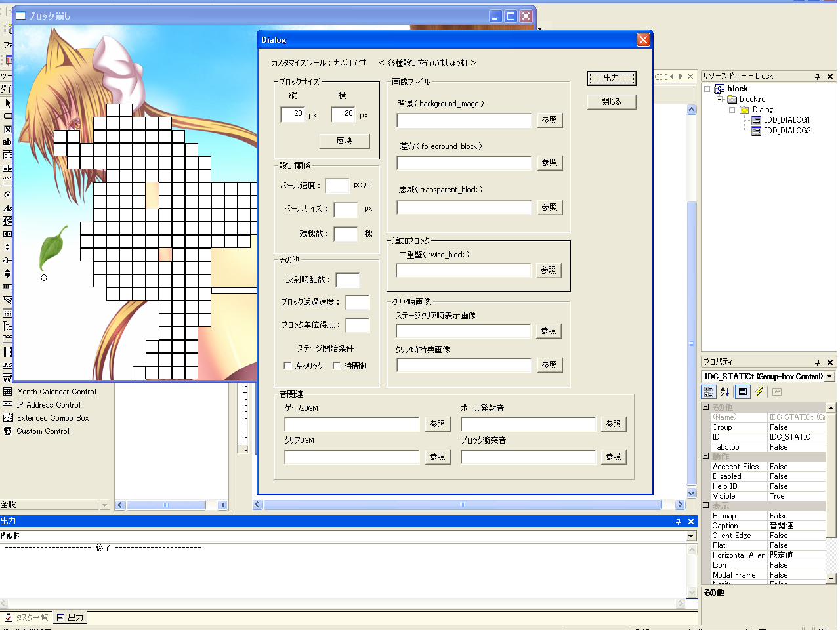Viewport: 840px width, 630px height.
Task: Switch properties to categorized view
Action: [709, 392]
